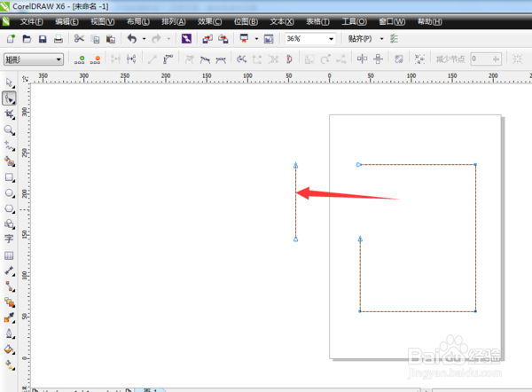Image resolution: width=532 pixels, height=392 pixels.
Task: Open the welcome screen icon
Action: point(269,39)
